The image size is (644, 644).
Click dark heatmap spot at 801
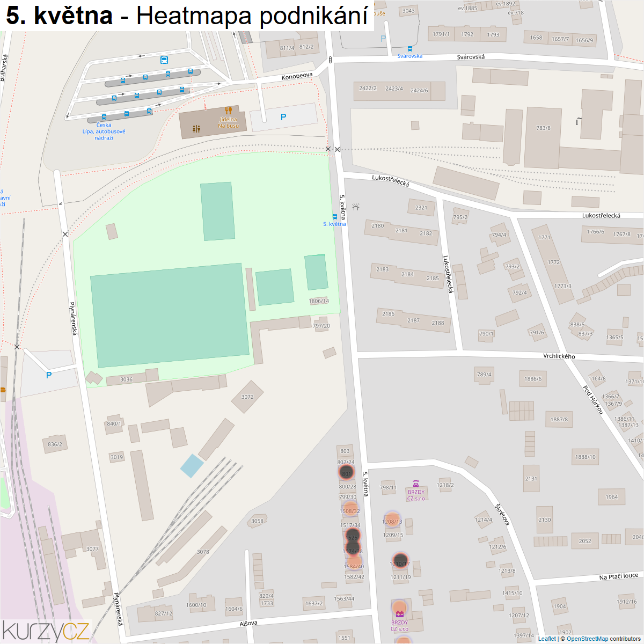(346, 473)
